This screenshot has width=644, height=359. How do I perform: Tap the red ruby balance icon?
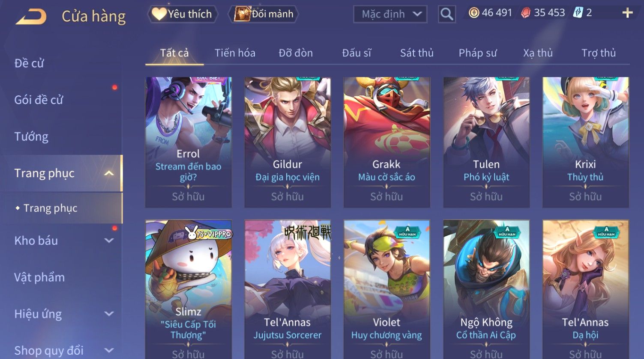coord(526,13)
